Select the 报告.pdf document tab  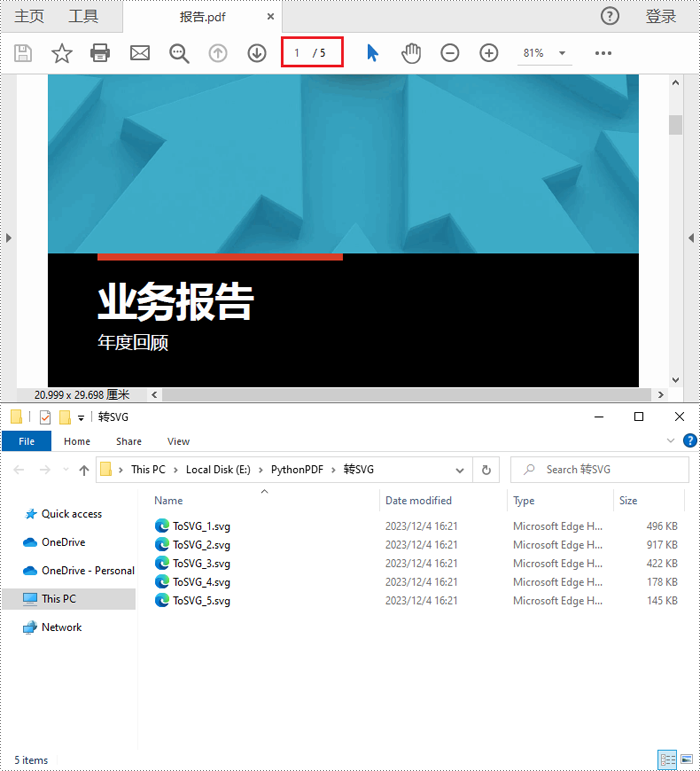click(202, 17)
